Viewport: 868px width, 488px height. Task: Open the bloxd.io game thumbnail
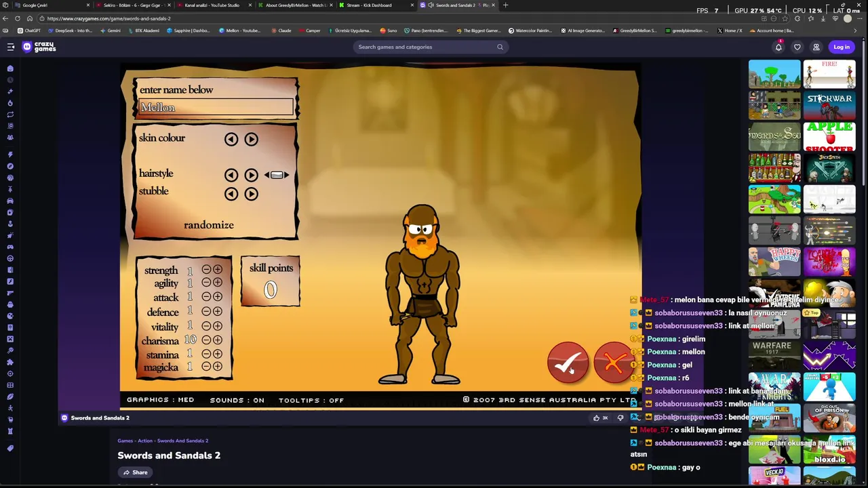coord(829,449)
